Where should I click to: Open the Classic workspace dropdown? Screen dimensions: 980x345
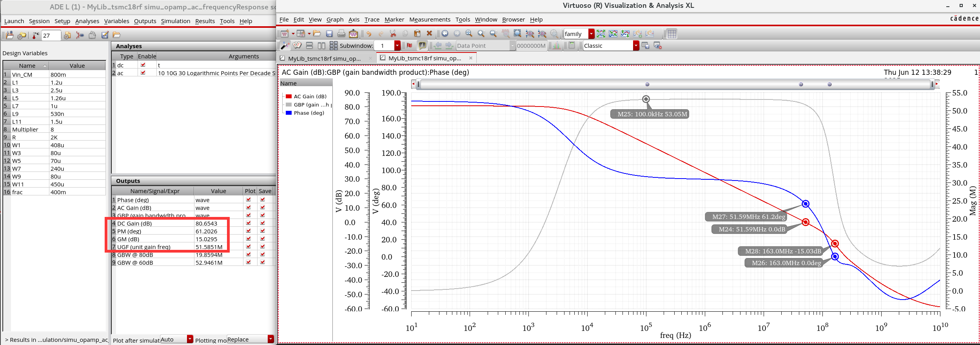(x=635, y=46)
